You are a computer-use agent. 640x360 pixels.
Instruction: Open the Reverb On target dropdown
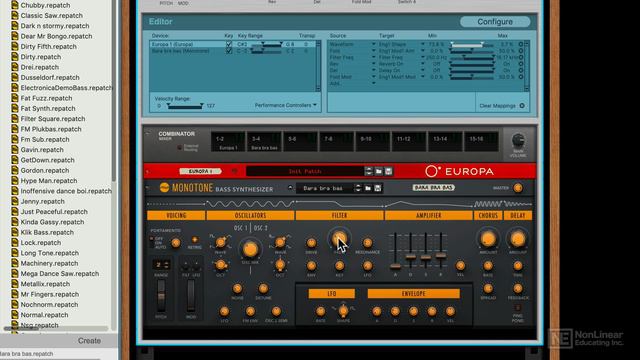[422, 64]
